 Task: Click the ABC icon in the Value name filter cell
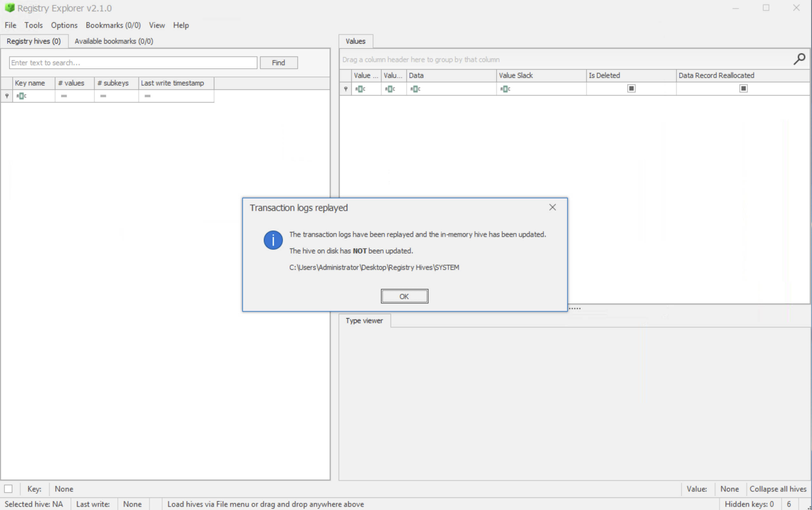pos(360,89)
